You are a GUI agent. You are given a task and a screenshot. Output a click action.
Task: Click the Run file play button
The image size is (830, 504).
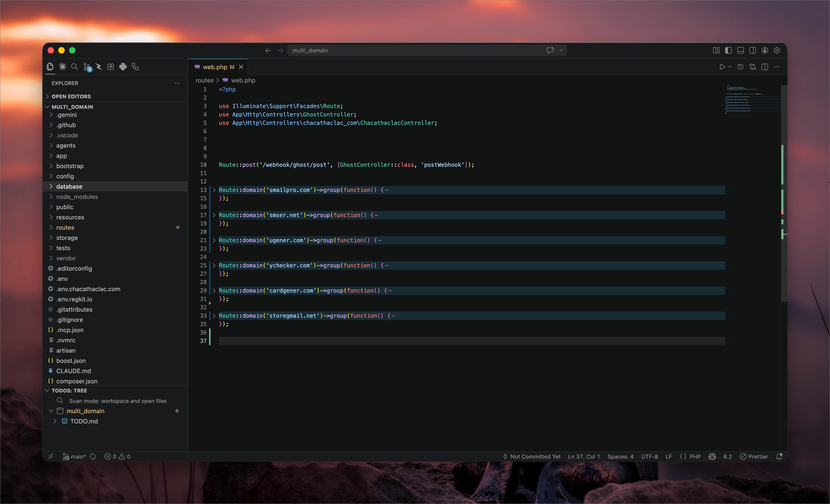[x=722, y=67]
